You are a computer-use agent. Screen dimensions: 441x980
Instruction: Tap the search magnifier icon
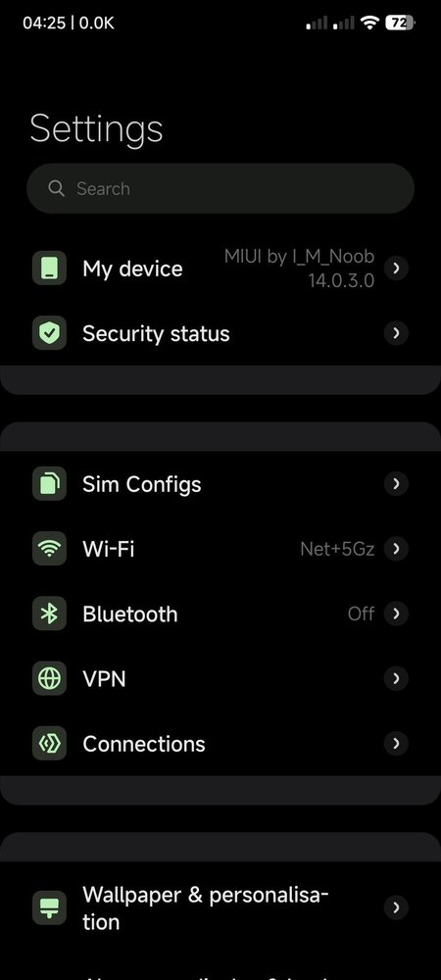point(56,188)
